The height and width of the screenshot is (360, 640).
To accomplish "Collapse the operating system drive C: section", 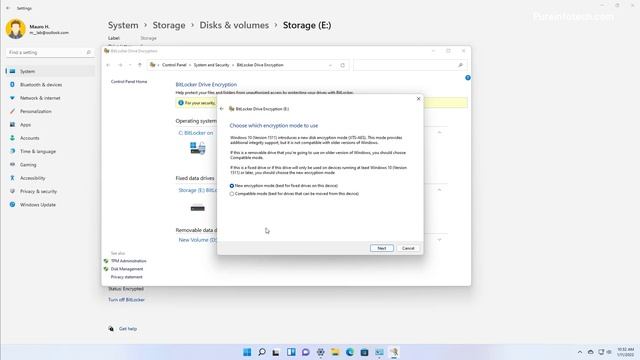I will [440, 133].
